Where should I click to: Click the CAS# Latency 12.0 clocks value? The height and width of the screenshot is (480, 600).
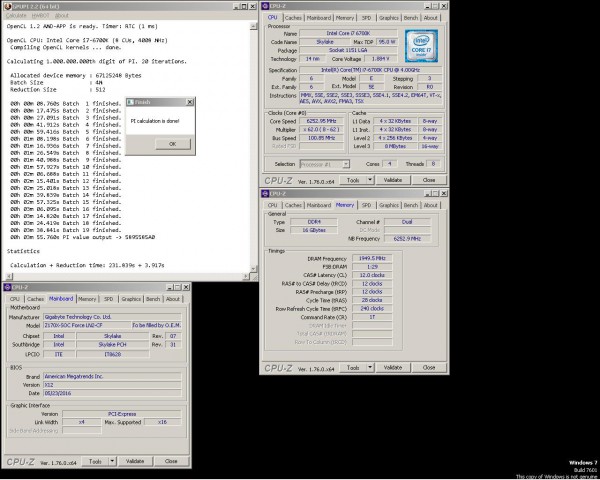(372, 275)
